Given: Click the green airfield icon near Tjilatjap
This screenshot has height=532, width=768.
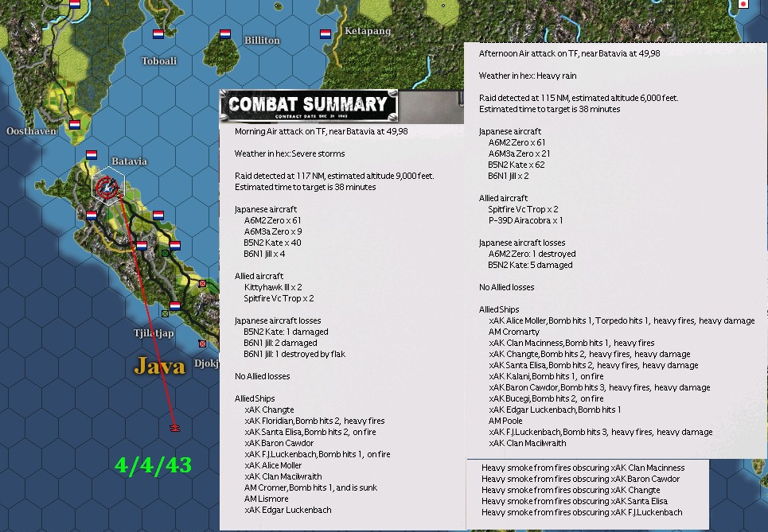Looking at the screenshot, I should click(164, 312).
